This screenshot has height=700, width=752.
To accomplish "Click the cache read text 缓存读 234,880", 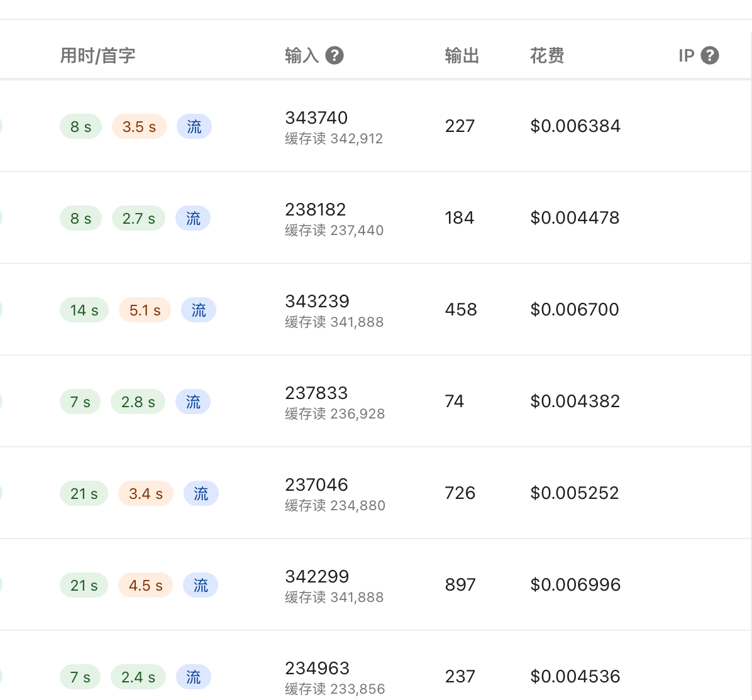I will click(x=335, y=505).
